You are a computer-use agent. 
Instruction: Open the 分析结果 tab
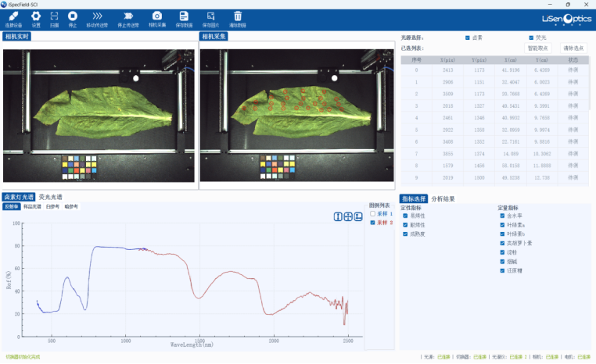pyautogui.click(x=443, y=198)
